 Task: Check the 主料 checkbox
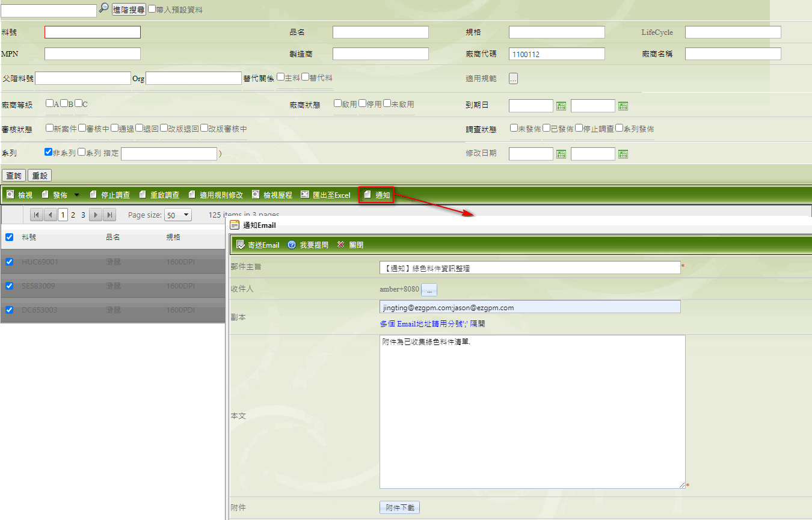tap(281, 77)
